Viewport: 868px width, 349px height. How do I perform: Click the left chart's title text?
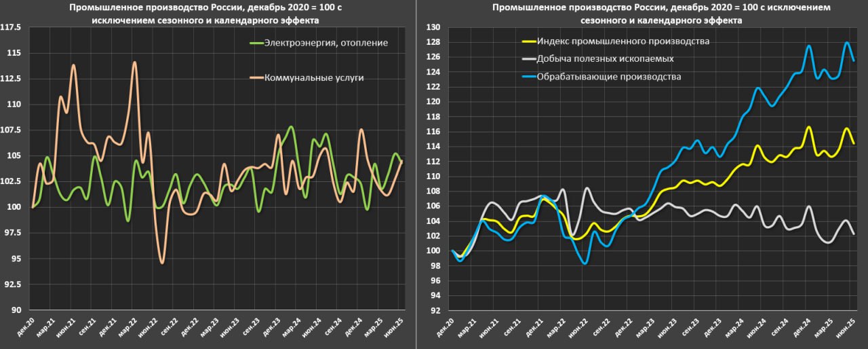pyautogui.click(x=208, y=14)
